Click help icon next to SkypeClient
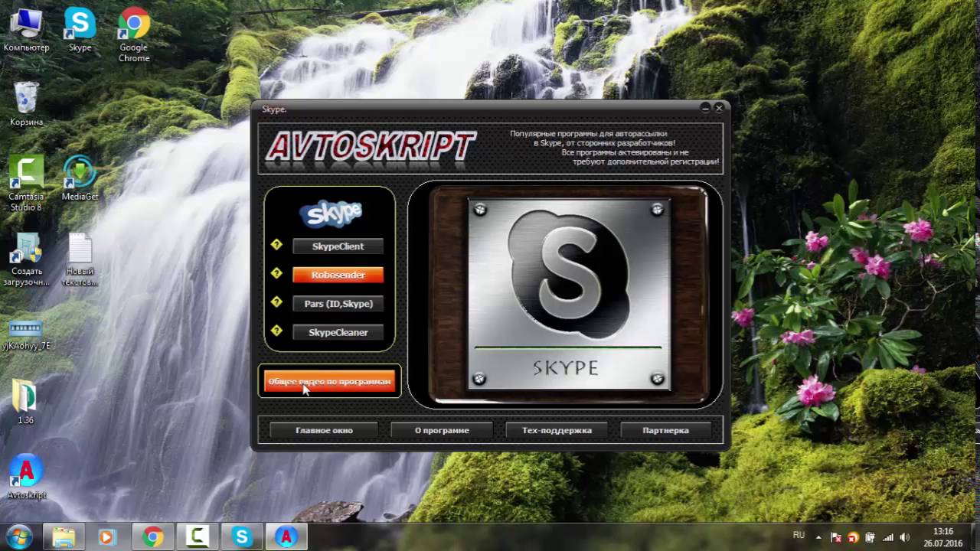This screenshot has height=551, width=980. coord(277,245)
